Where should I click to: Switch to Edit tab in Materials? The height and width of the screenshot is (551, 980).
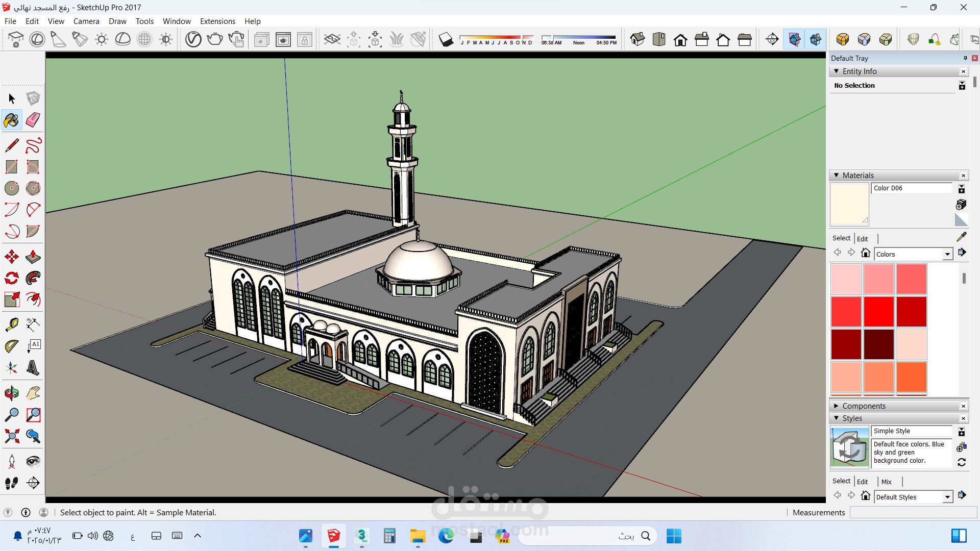(862, 239)
